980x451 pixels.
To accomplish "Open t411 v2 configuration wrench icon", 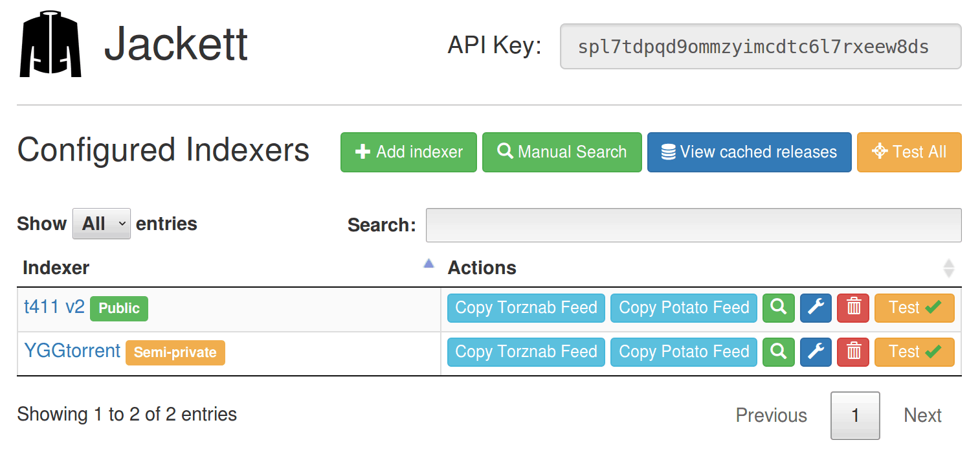I will [x=816, y=308].
